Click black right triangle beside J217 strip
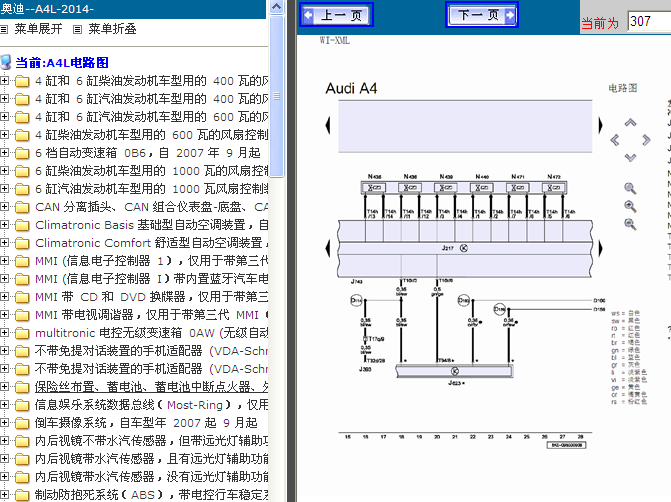This screenshot has width=671, height=502. coord(600,248)
